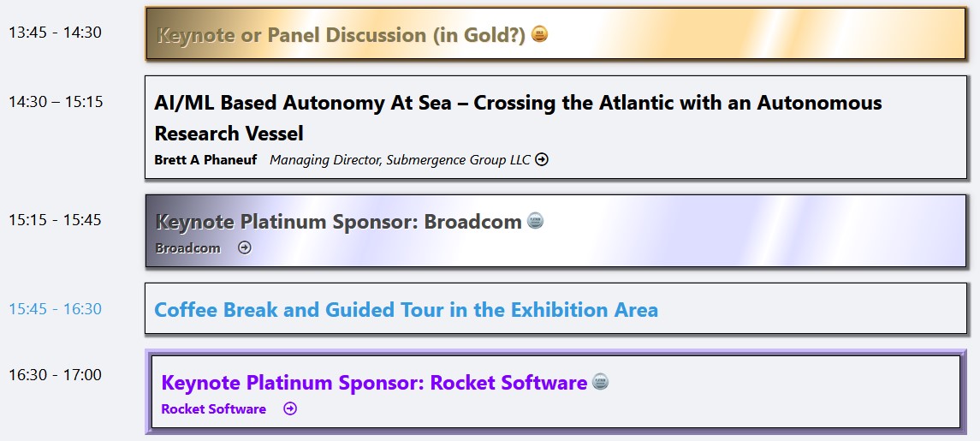Screen dimensions: 980x441
Task: Select the blue 15:45 - 16:30 time slot
Action: coord(55,308)
